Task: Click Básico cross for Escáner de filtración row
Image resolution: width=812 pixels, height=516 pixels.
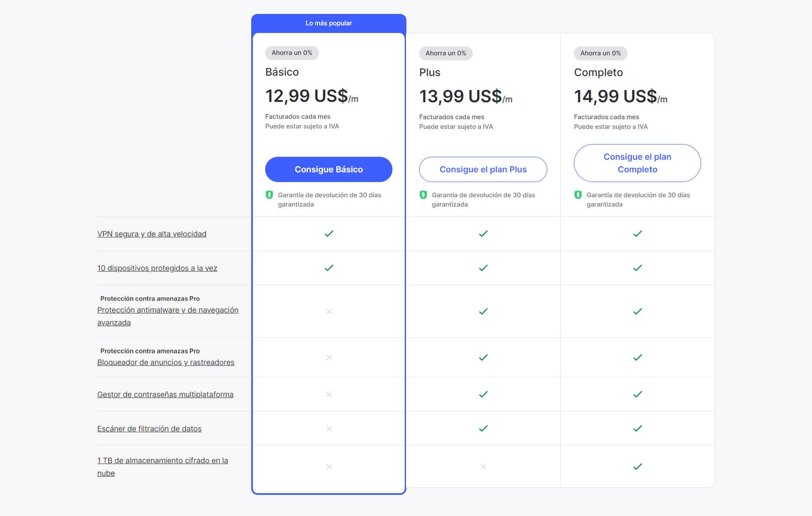Action: point(329,429)
